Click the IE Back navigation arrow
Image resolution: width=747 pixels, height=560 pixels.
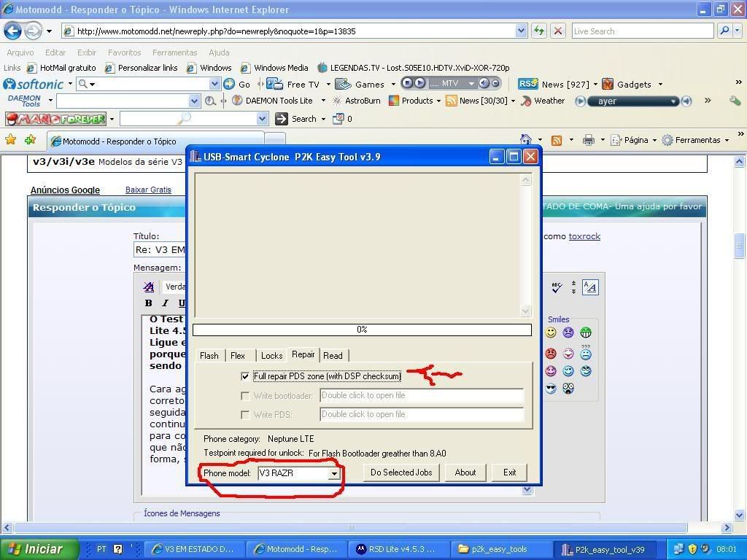[13, 31]
